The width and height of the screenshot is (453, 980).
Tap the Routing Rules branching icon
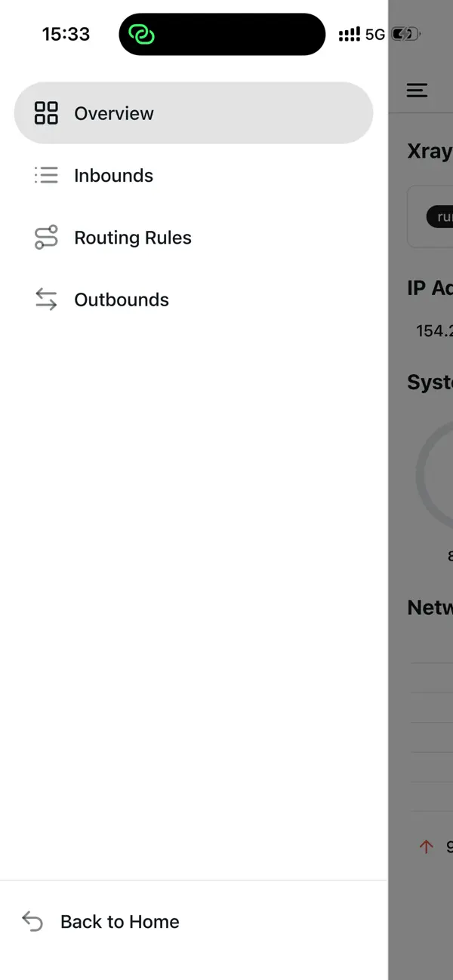pyautogui.click(x=46, y=237)
